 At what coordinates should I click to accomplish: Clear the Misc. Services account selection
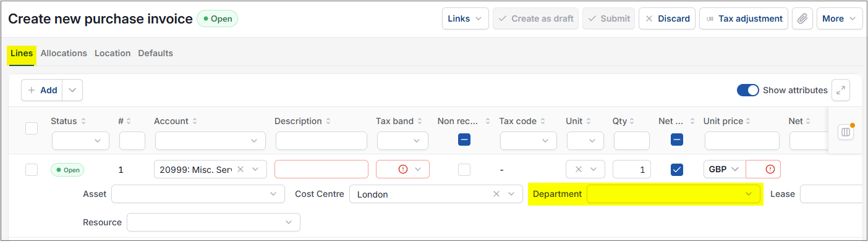pos(240,169)
